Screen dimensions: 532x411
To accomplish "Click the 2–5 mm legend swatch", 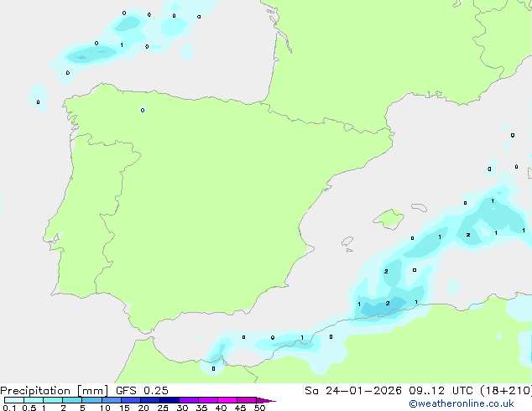I will click(72, 400).
